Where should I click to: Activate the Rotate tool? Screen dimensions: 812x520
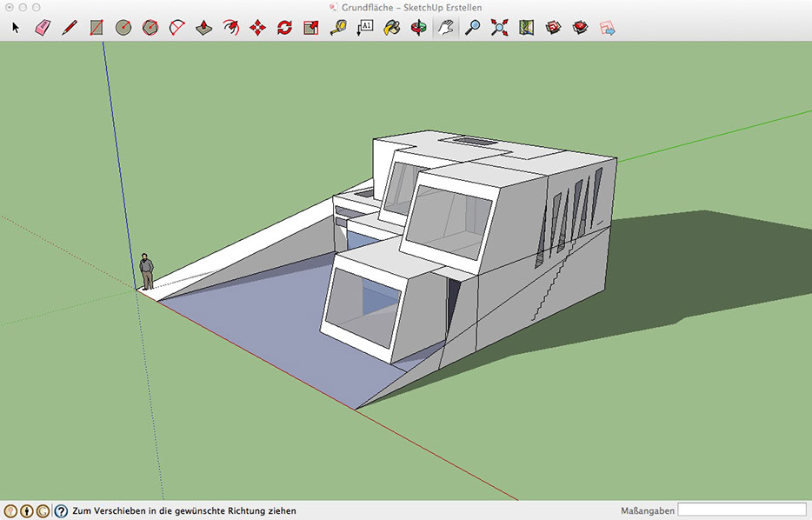[285, 28]
